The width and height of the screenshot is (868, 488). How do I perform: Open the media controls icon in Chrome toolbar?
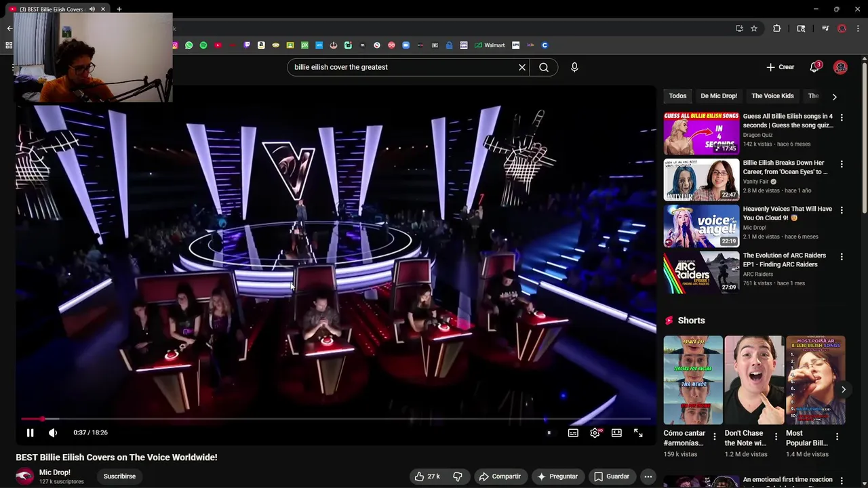point(825,28)
